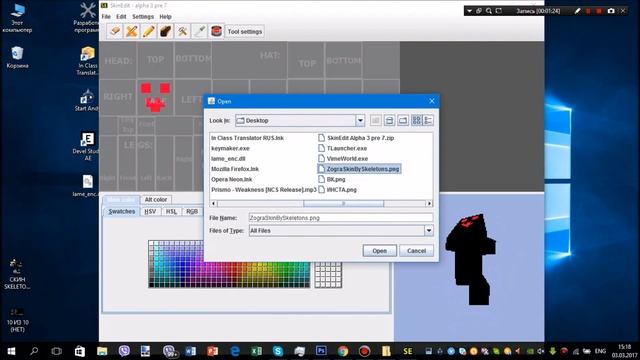The height and width of the screenshot is (360, 640).
Task: Open File Explorer from the taskbar
Action: 102,351
